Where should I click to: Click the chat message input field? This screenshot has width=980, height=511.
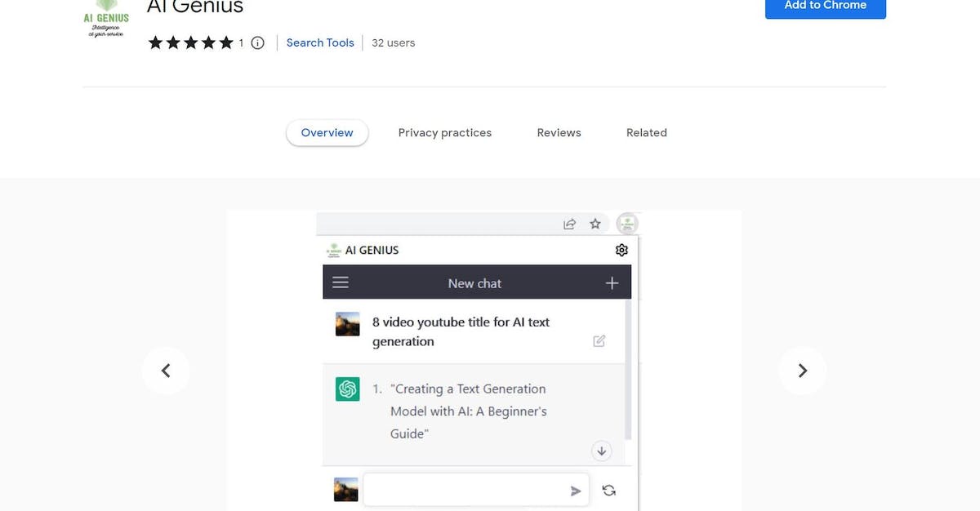click(x=475, y=490)
